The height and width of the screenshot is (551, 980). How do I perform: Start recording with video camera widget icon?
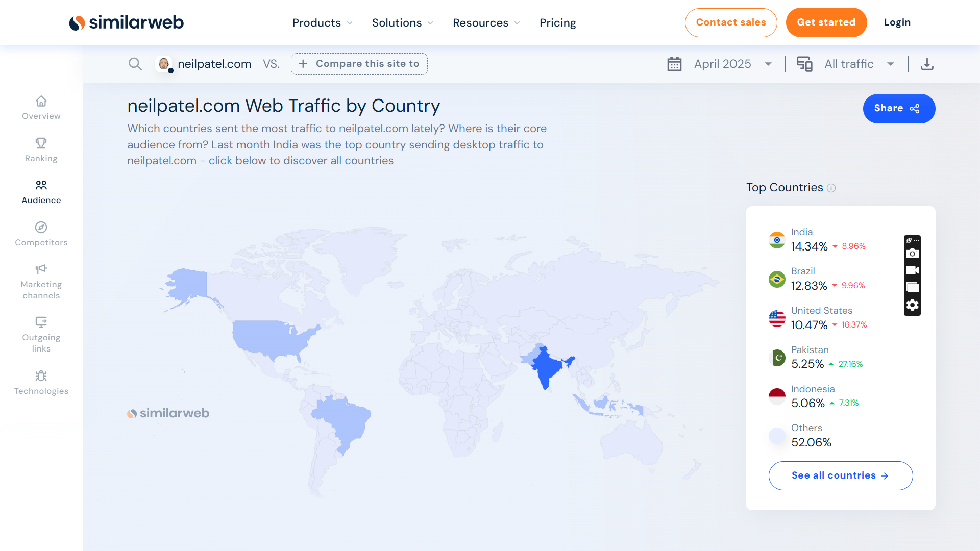(912, 270)
